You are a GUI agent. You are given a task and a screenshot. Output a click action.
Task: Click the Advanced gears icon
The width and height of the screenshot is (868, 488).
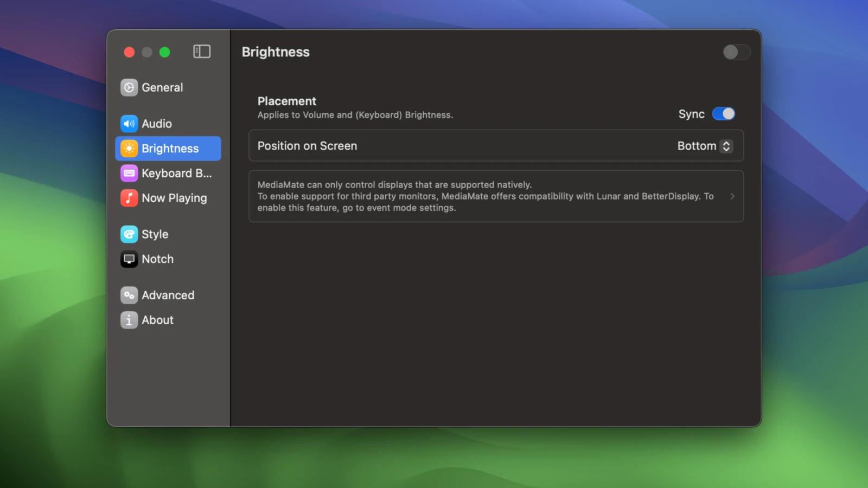click(x=129, y=296)
